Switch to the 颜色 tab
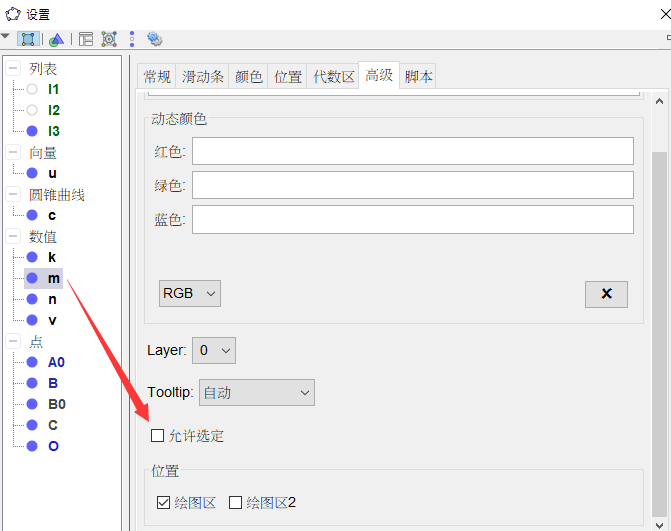The width and height of the screenshot is (671, 531). [248, 77]
